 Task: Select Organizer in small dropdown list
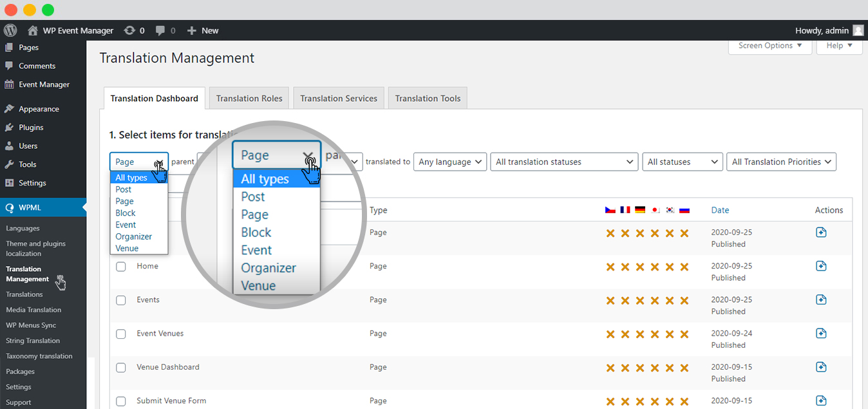point(139,236)
